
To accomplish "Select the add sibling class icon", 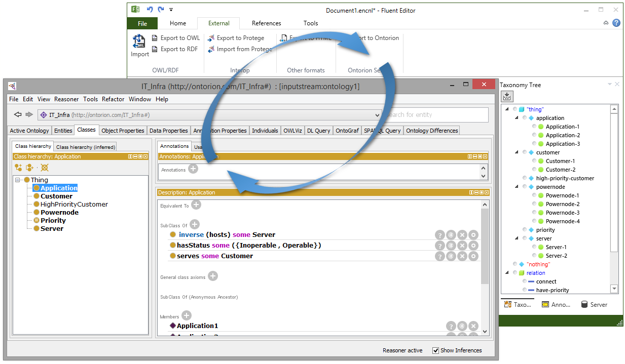I will click(x=29, y=168).
